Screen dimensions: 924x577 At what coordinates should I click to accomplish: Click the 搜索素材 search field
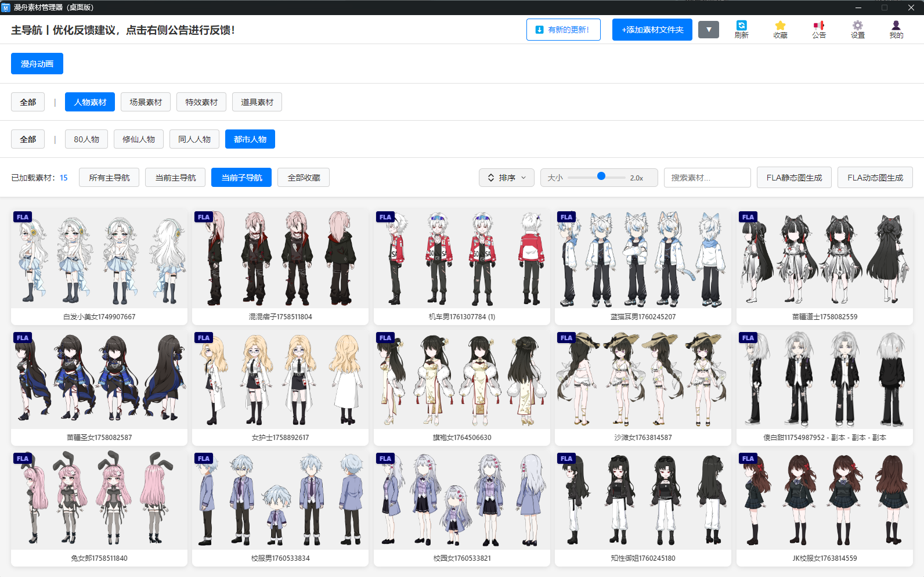707,178
